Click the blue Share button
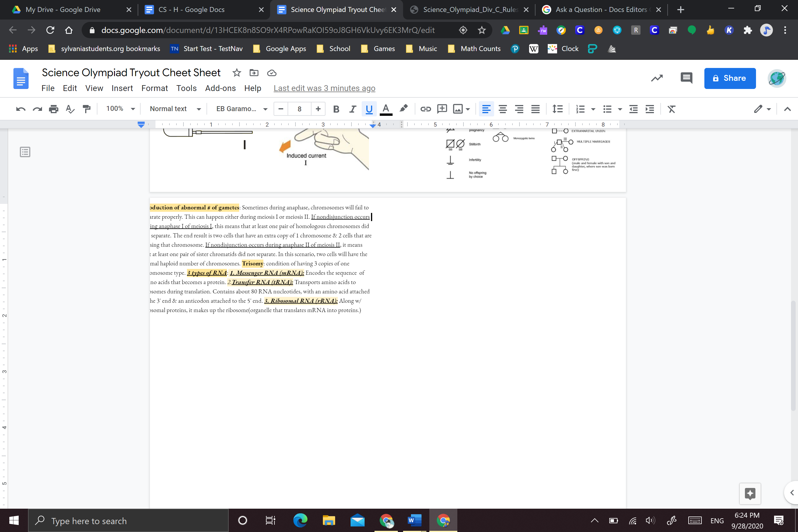 (729, 78)
